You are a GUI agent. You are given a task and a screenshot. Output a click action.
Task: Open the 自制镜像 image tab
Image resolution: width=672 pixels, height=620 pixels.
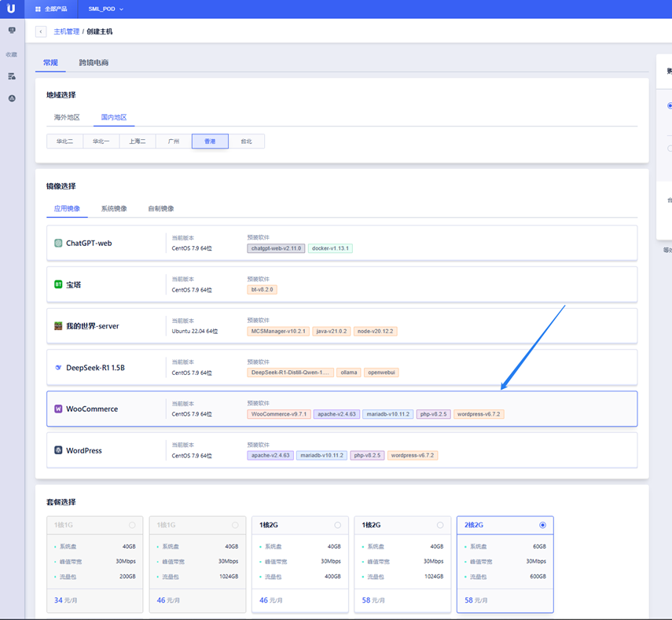(161, 209)
